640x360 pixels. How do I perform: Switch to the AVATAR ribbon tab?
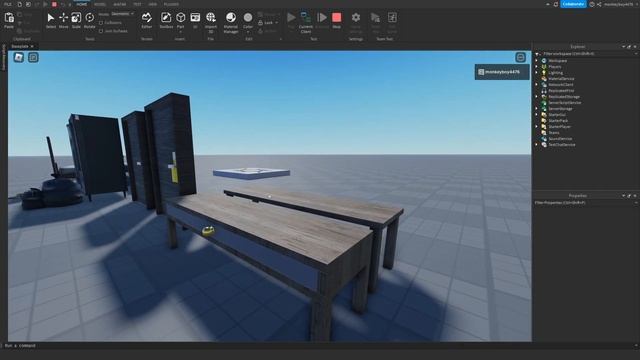(x=120, y=4)
